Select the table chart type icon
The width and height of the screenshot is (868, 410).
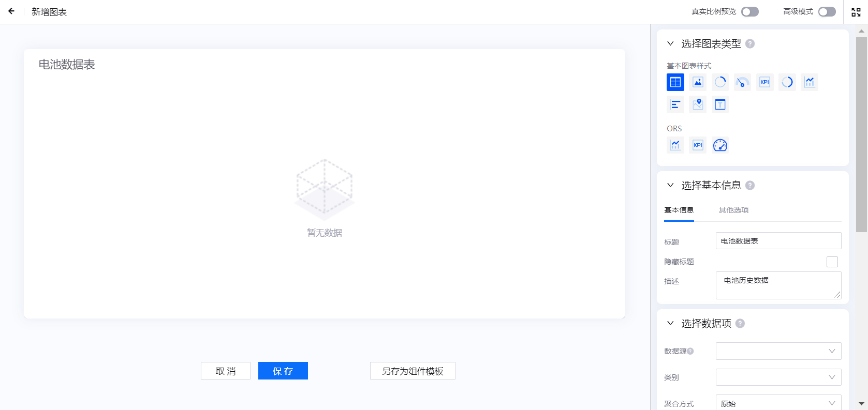pos(675,82)
